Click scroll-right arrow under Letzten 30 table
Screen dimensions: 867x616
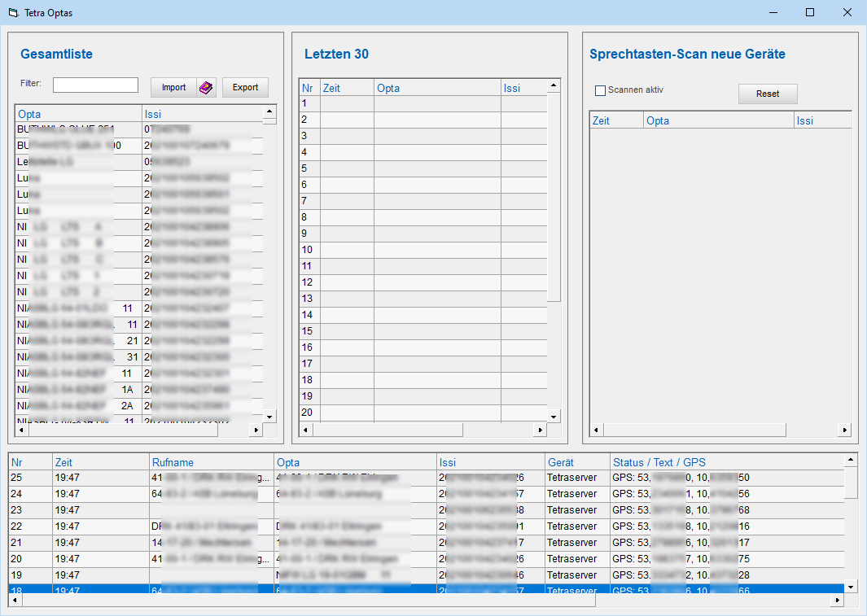(x=538, y=430)
